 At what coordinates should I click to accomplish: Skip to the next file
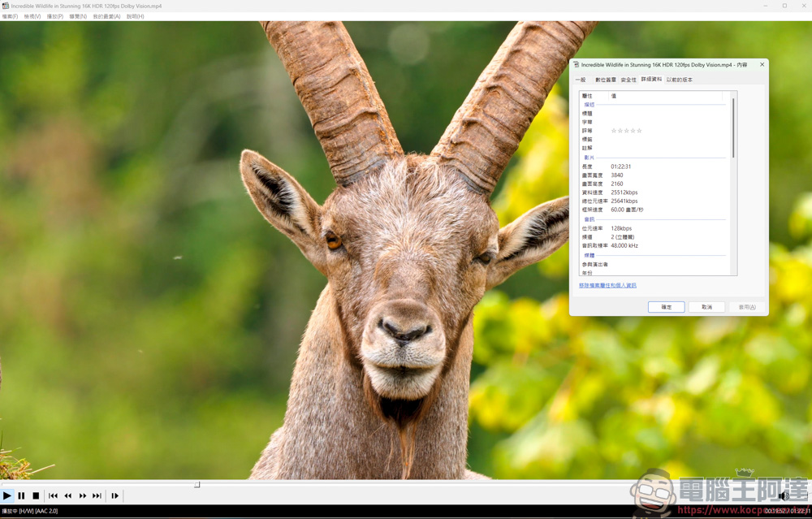[x=97, y=495]
